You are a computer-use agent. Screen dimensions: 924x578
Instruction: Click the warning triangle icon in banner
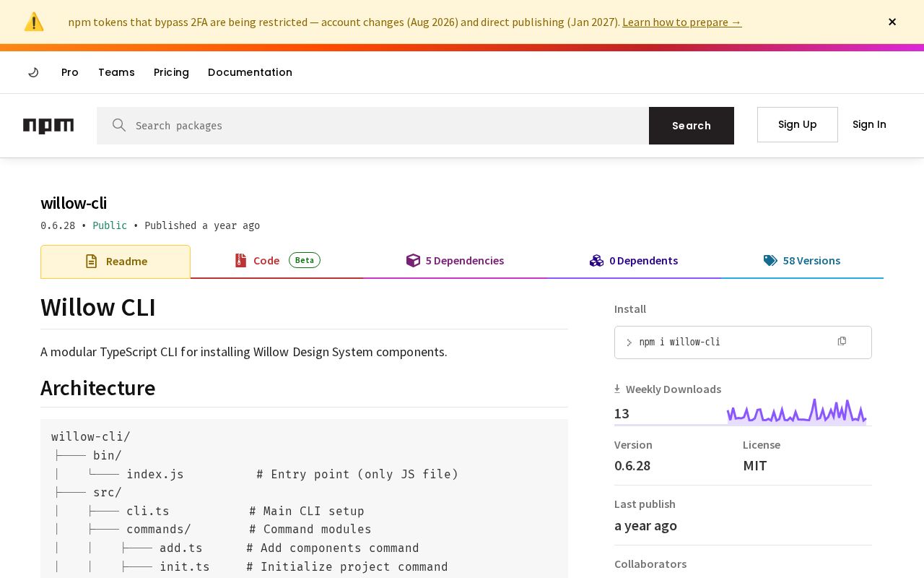(34, 22)
